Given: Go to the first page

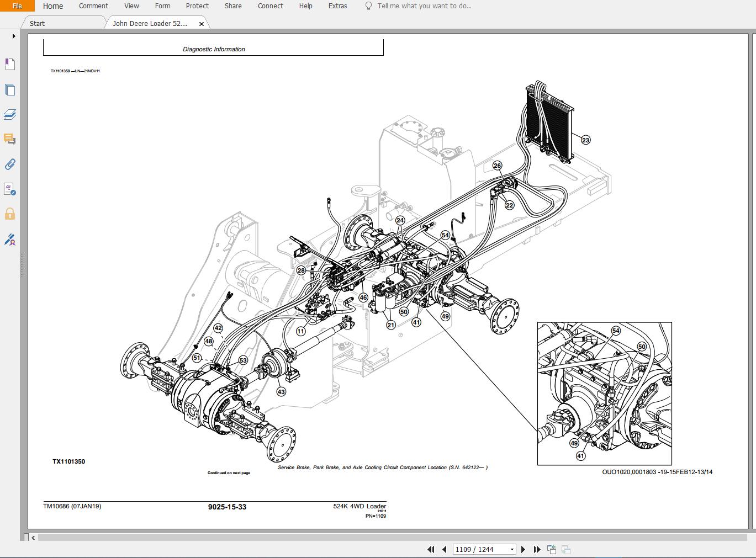Looking at the screenshot, I should 431,550.
